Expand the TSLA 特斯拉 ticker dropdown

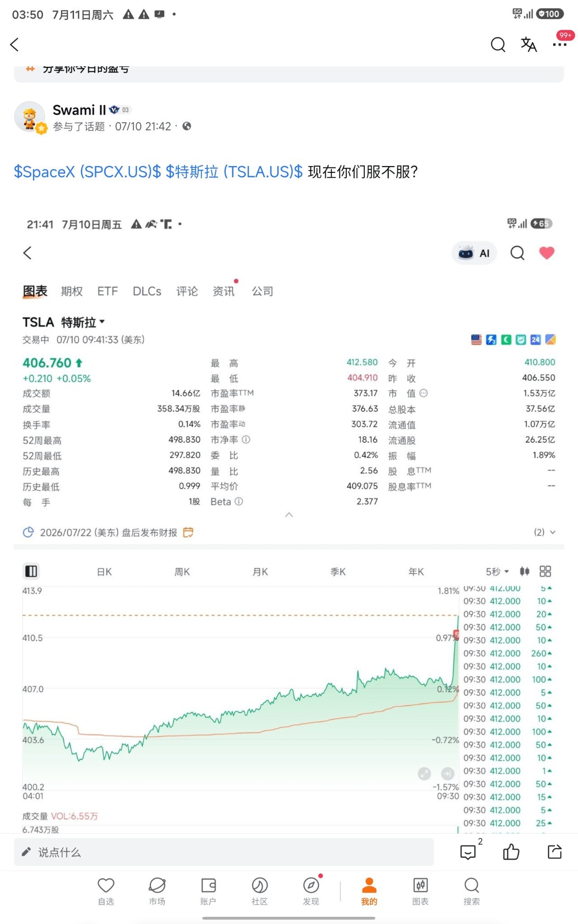coord(64,322)
